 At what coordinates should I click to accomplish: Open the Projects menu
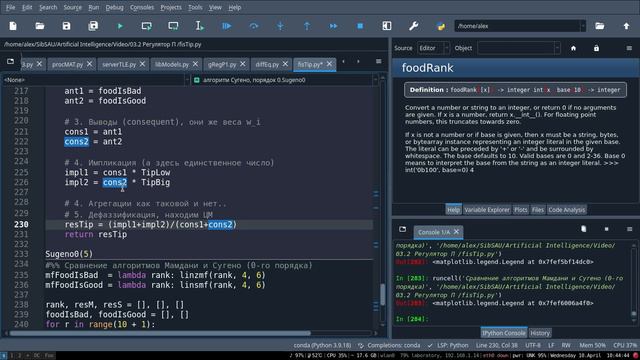click(171, 7)
